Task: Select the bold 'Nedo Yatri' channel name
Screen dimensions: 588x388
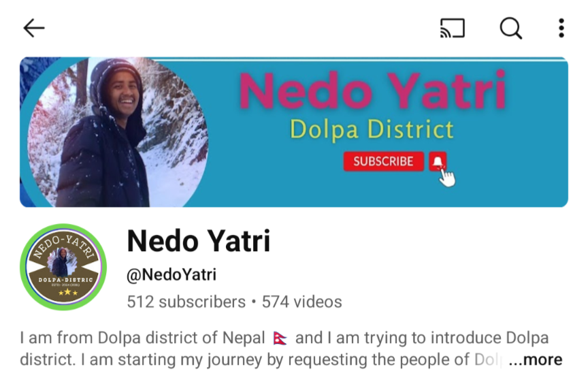Action: coord(199,241)
